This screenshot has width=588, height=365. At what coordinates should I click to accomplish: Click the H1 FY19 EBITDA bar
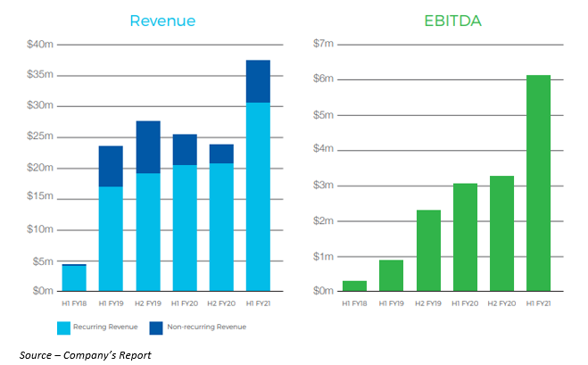391,275
